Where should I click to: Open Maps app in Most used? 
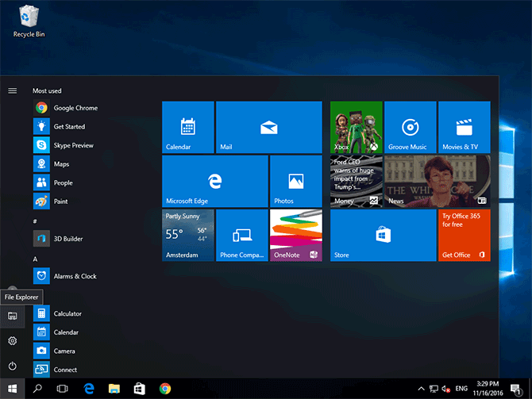[x=52, y=164]
